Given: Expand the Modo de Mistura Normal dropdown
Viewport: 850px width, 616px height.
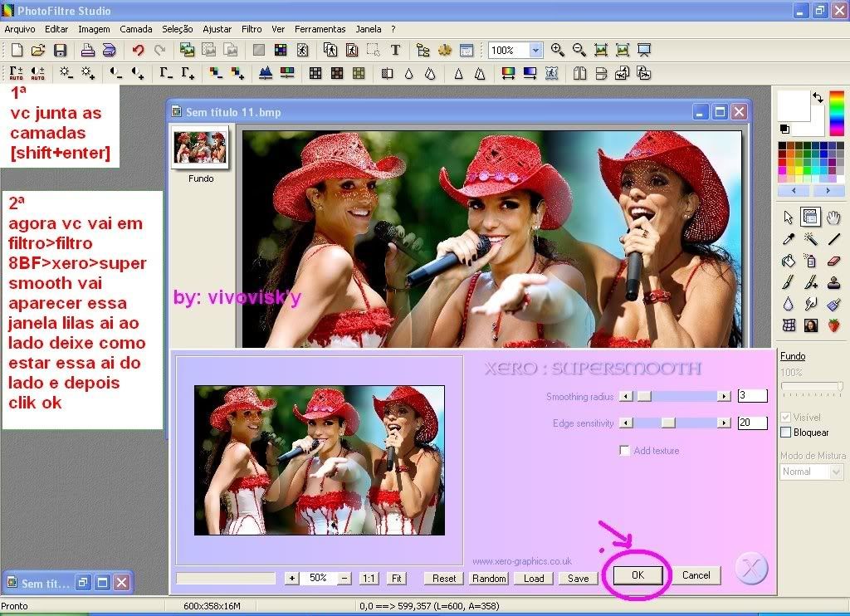Looking at the screenshot, I should point(836,472).
